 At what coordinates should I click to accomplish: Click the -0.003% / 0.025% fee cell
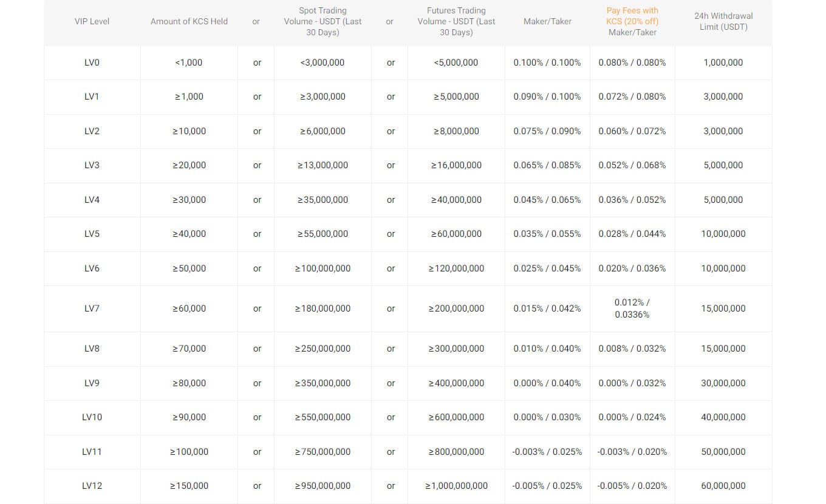click(547, 452)
